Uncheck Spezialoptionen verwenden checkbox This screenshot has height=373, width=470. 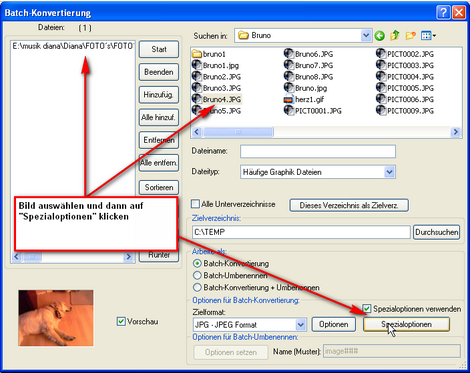pyautogui.click(x=367, y=308)
